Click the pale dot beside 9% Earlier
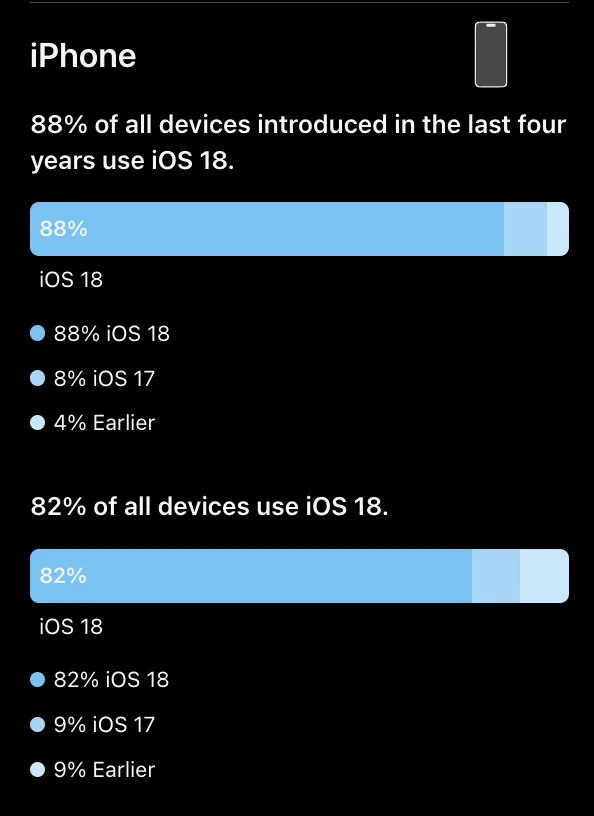Image resolution: width=594 pixels, height=816 pixels. 37,770
